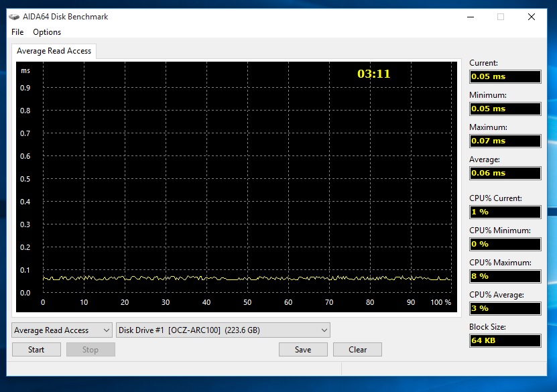
Task: Expand the drive list showing OCZ-ARC100
Action: click(x=324, y=330)
